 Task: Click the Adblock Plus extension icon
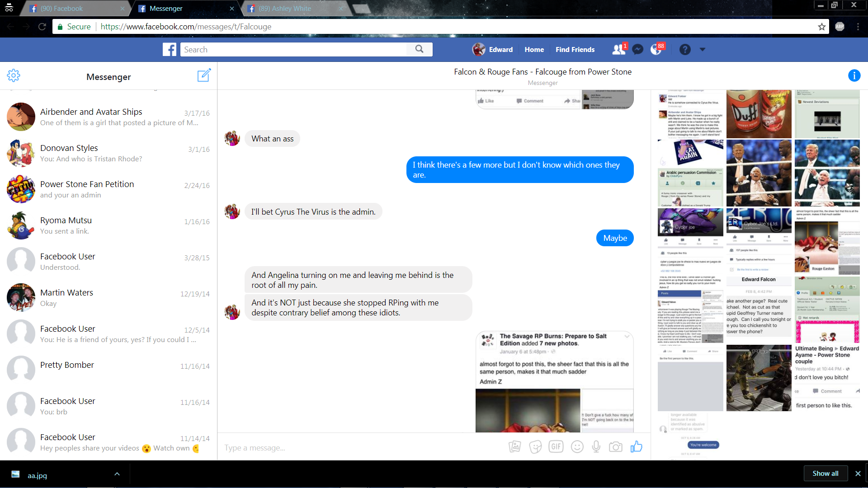pyautogui.click(x=840, y=27)
